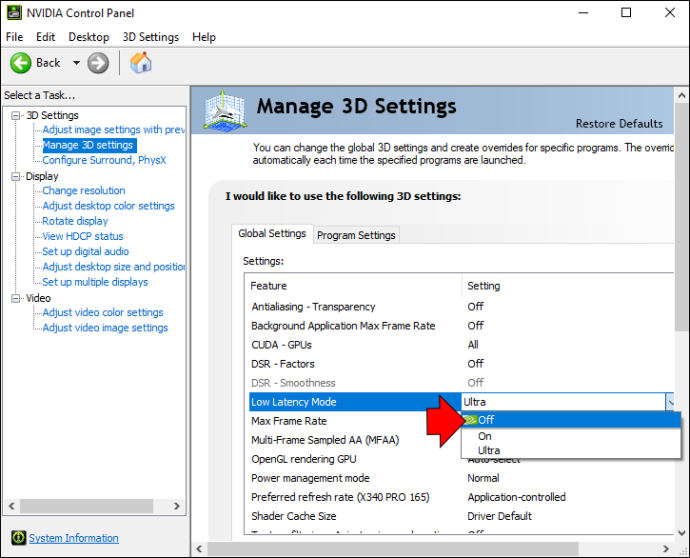Viewport: 690px width, 558px height.
Task: Select the Shader Cache Size row
Action: [461, 516]
